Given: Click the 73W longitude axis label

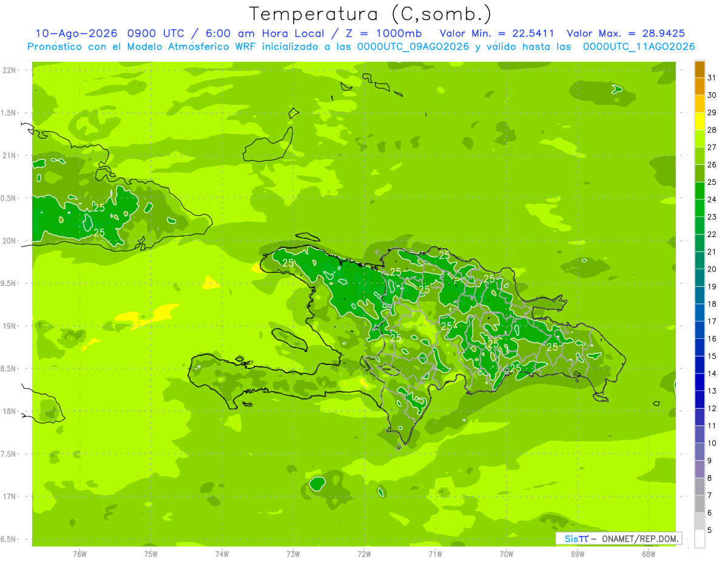Looking at the screenshot, I should tap(293, 554).
